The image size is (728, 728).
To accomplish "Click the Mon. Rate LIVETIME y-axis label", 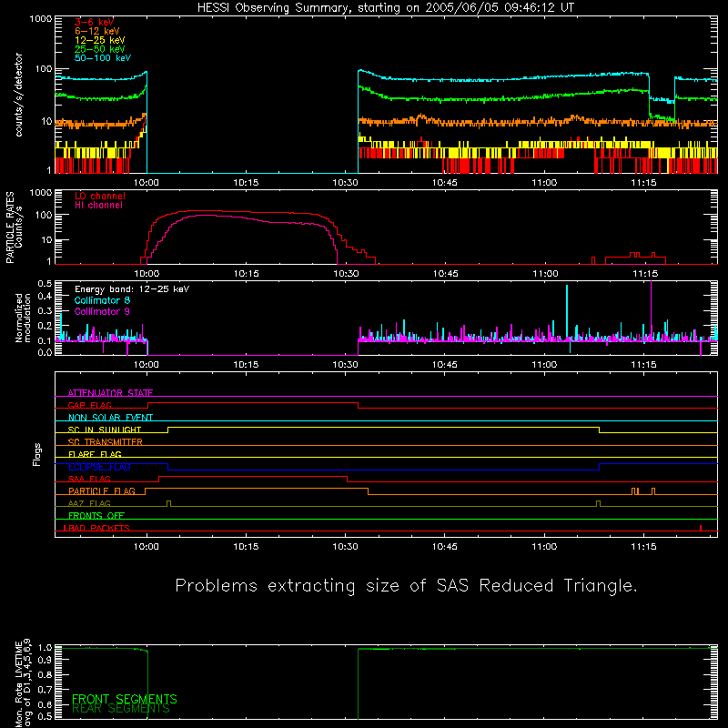I will click(23, 682).
